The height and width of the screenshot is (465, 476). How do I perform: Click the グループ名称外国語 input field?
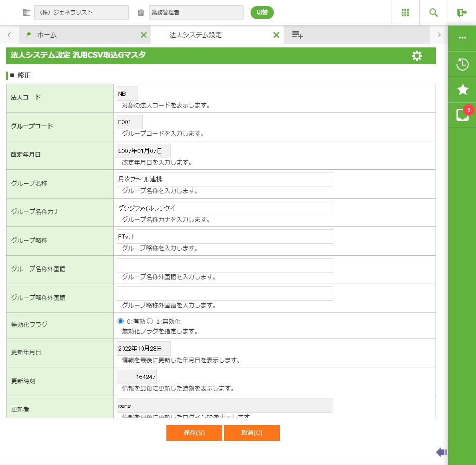click(x=225, y=265)
